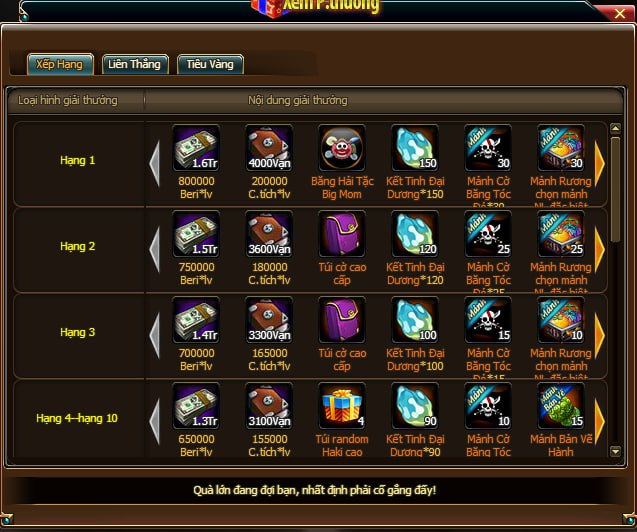
Task: Select the Mảnh Bản Vẽ Hành icon
Action: click(x=561, y=406)
